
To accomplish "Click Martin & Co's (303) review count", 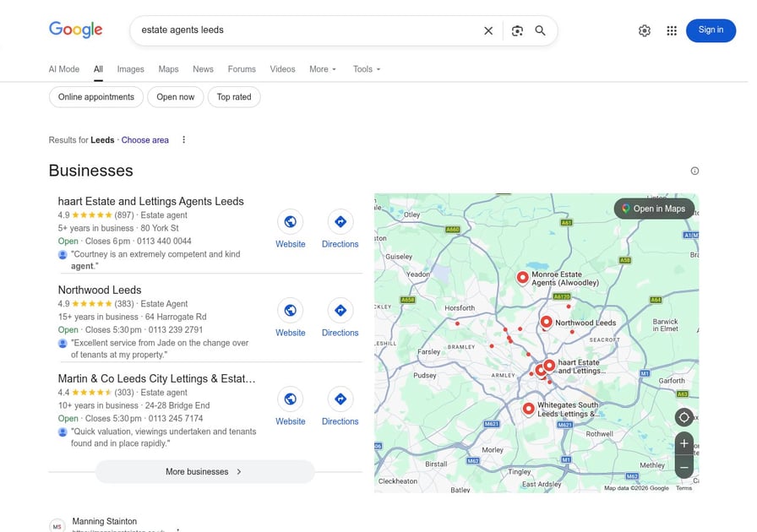I will 124,393.
